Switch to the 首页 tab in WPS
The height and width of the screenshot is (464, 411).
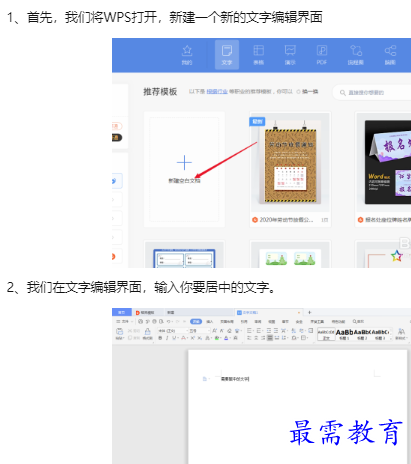122,312
